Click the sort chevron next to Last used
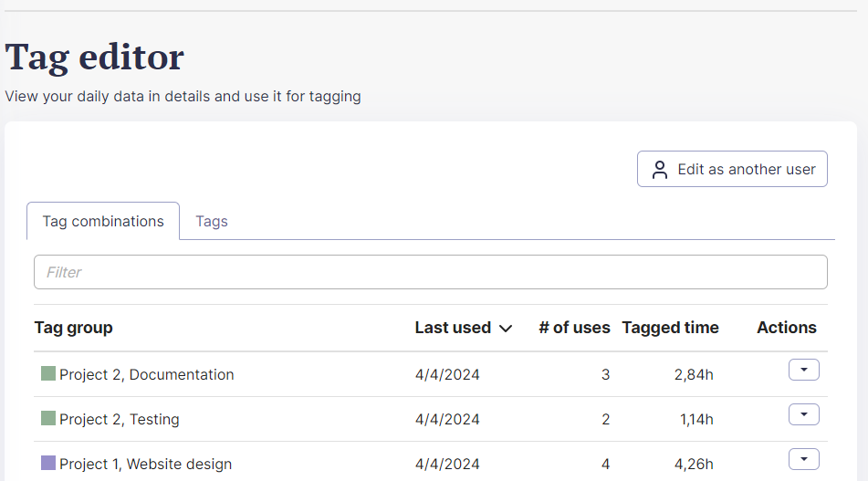Viewport: 868px width, 481px height. coord(506,329)
